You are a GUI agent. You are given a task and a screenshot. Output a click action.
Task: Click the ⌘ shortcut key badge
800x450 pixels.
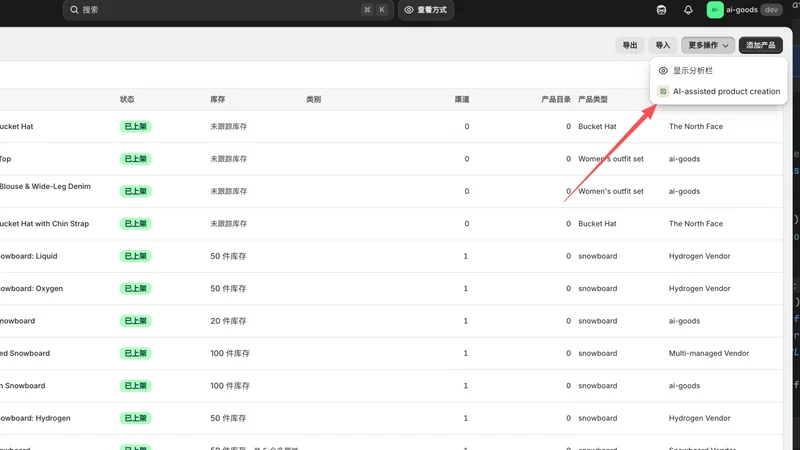[x=367, y=10]
